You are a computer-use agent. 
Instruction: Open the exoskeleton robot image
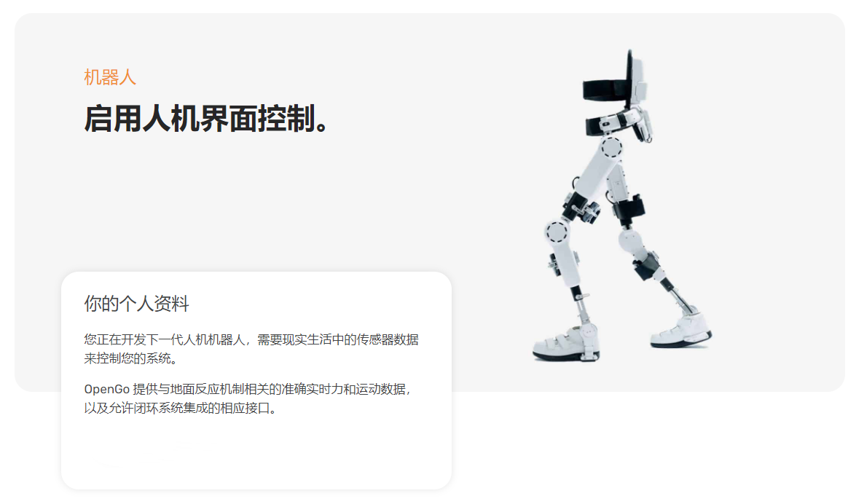[x=622, y=206]
